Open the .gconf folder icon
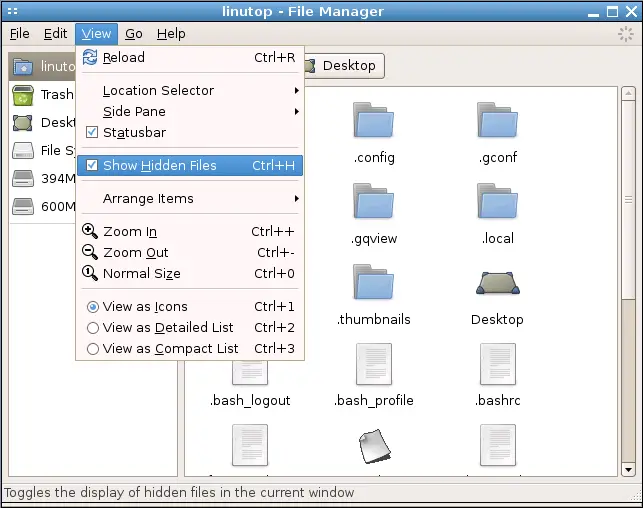The height and width of the screenshot is (508, 643). point(497,120)
